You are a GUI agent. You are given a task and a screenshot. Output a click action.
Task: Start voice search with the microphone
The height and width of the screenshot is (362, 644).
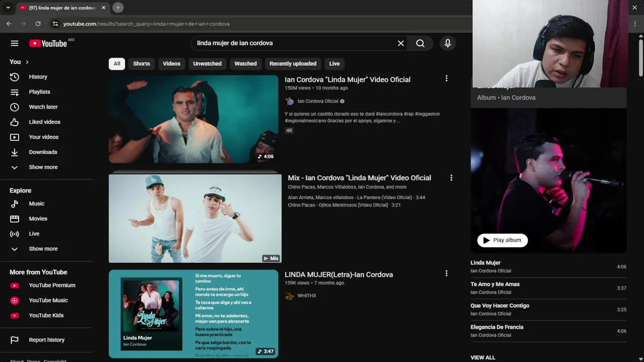448,43
